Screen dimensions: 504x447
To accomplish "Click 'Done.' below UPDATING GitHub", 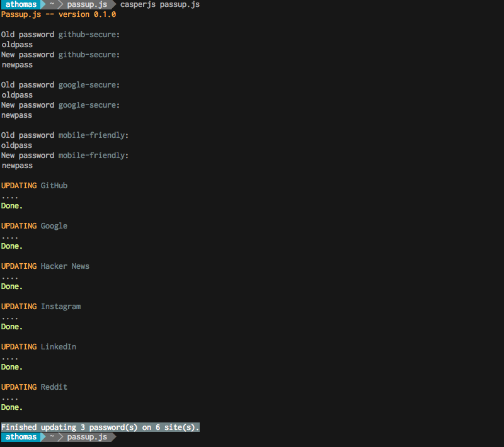I will tap(12, 206).
